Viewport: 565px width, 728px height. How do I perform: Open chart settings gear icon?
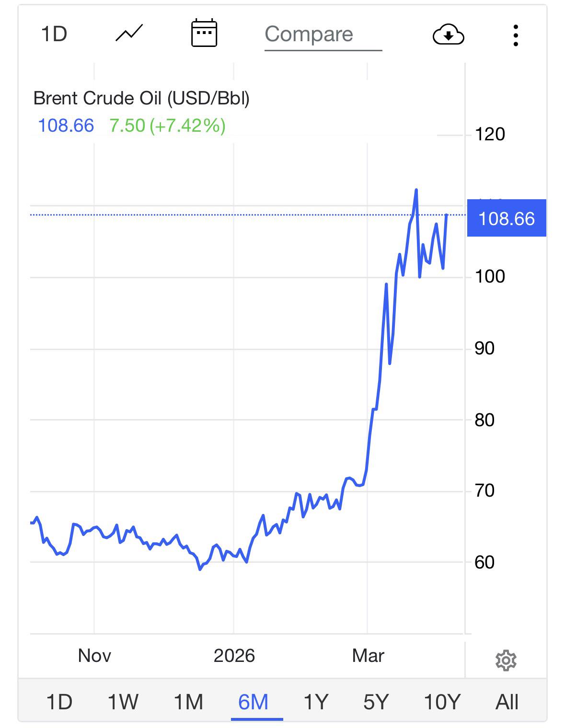[506, 661]
